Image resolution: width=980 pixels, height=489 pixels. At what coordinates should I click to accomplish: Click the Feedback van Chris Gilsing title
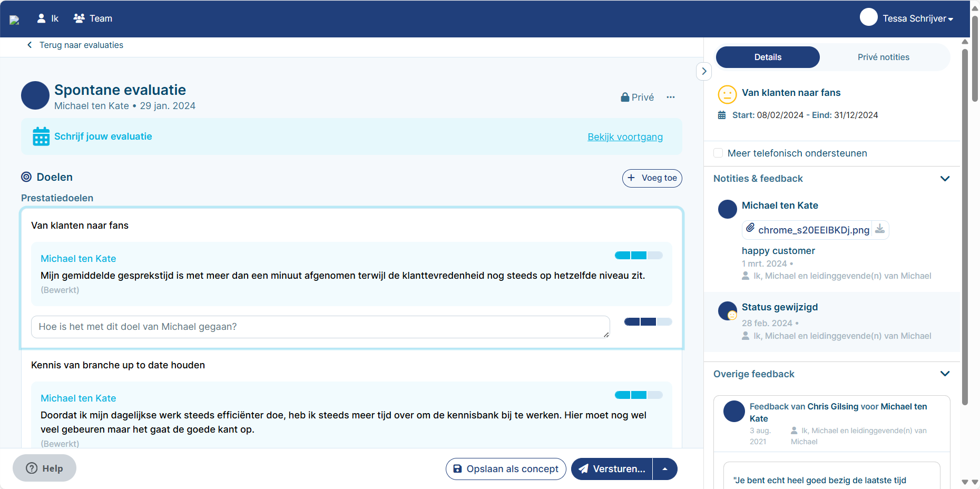(x=838, y=413)
